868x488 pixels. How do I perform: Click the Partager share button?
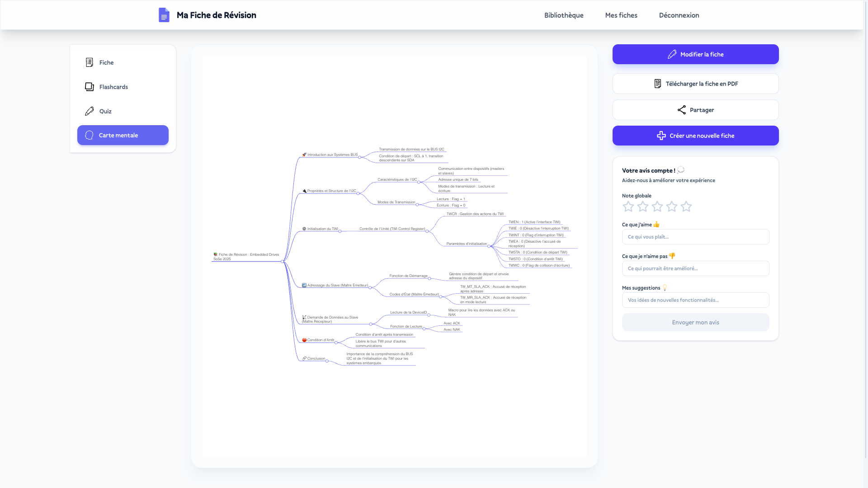pos(695,110)
